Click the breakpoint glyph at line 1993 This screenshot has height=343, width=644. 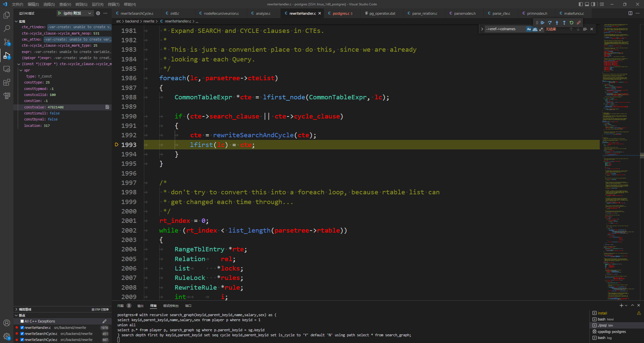tap(117, 145)
